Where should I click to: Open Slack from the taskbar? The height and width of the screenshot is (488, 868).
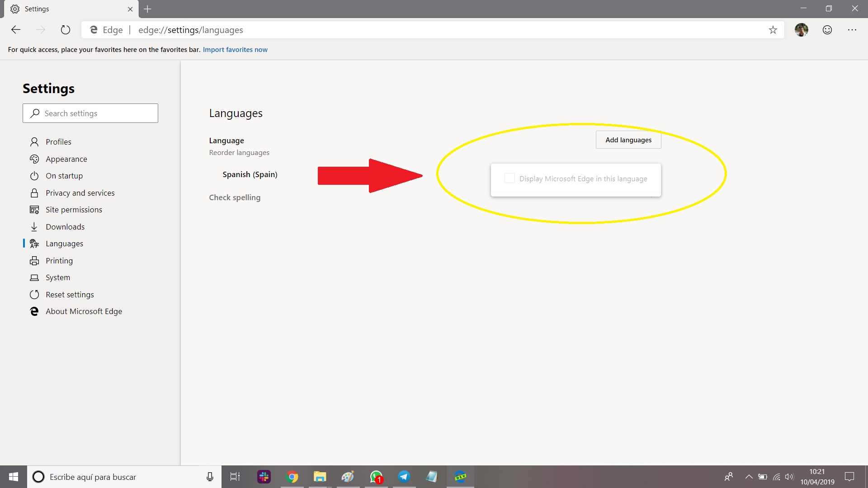coord(264,477)
